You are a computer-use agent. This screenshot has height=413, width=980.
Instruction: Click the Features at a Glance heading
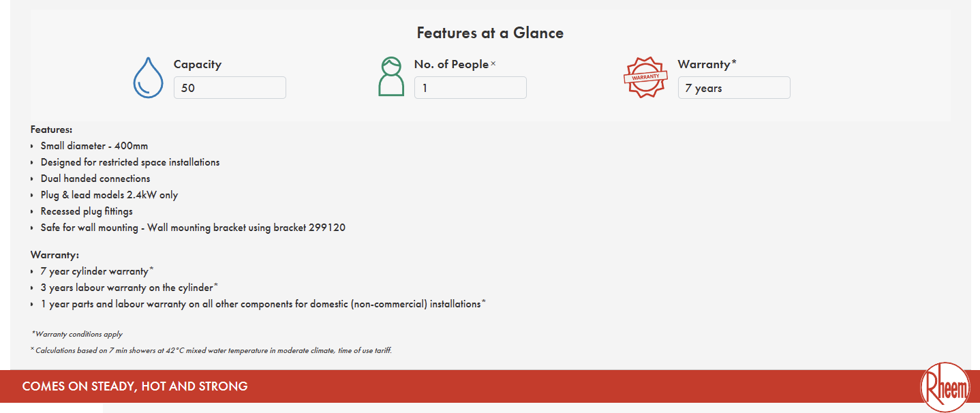coord(490,33)
